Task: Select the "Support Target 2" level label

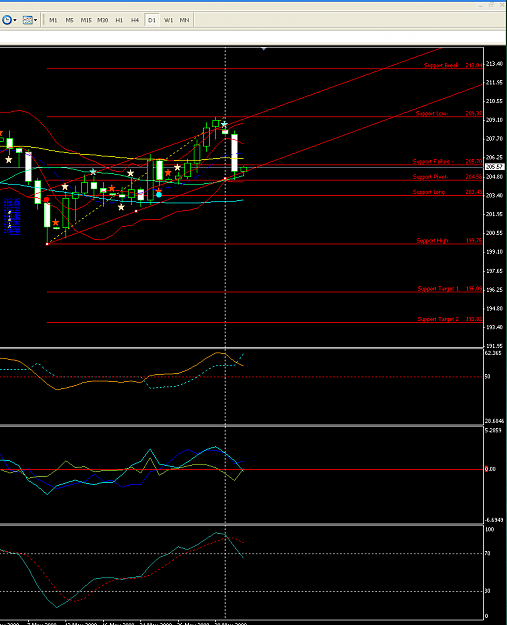Action: tap(438, 319)
